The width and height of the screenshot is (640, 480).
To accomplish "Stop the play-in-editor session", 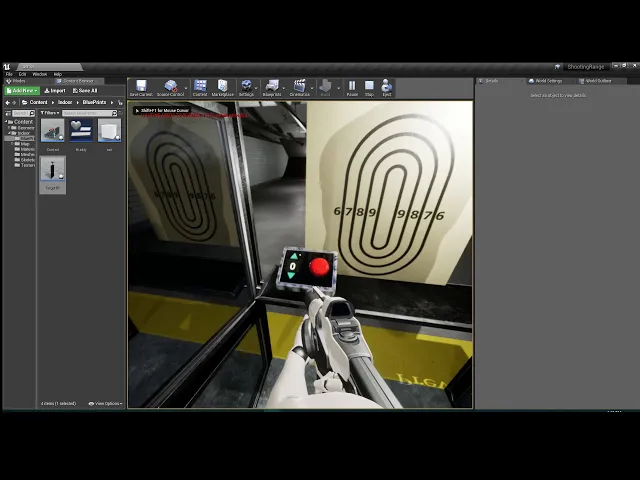I will tap(369, 88).
